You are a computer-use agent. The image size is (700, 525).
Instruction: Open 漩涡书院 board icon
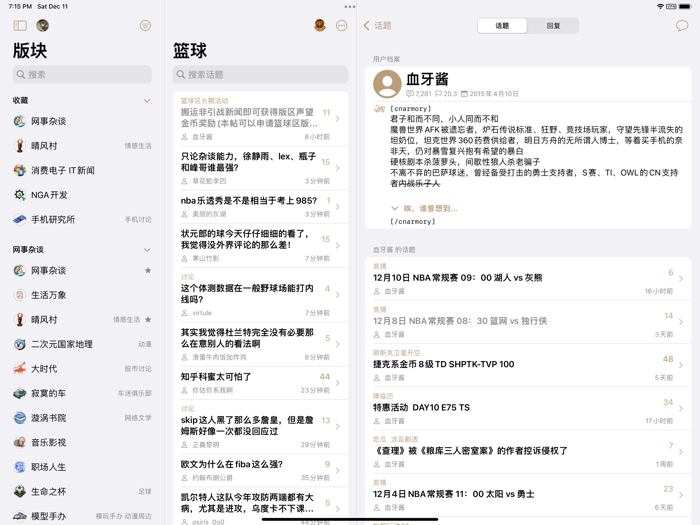pyautogui.click(x=19, y=417)
